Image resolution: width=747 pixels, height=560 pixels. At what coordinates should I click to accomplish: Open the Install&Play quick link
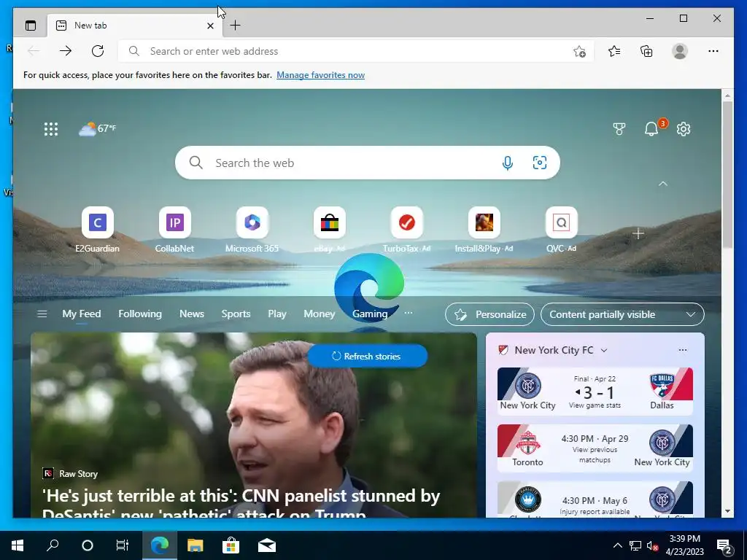click(x=484, y=230)
